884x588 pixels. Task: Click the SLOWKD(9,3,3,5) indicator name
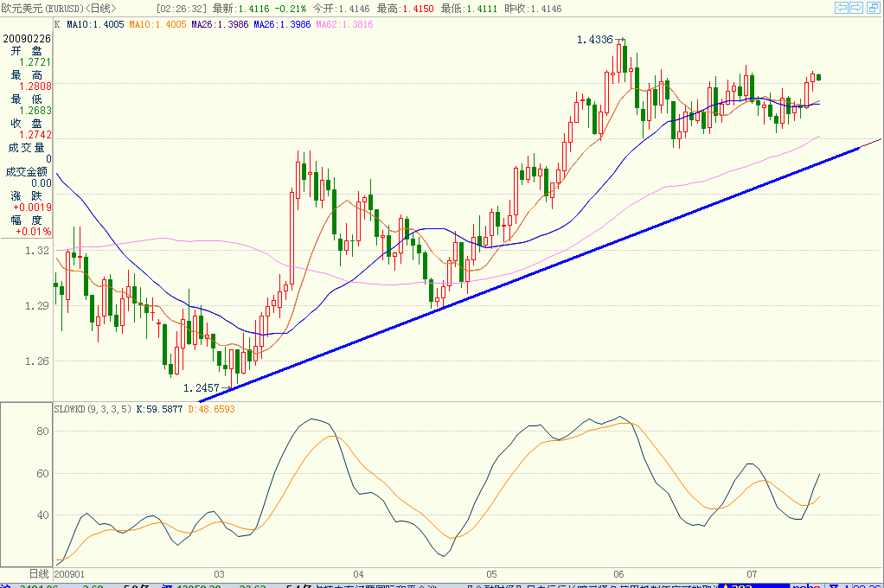tap(93, 409)
